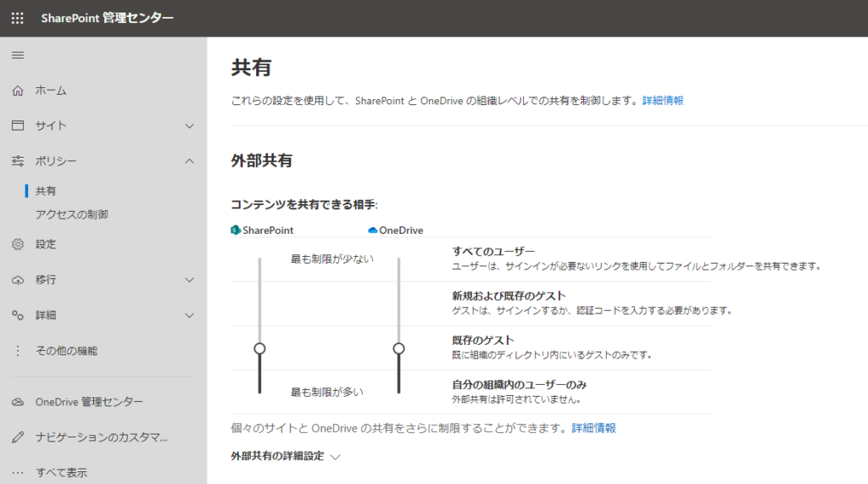
Task: Expand the 詳細 chevron in sidebar
Action: click(189, 315)
